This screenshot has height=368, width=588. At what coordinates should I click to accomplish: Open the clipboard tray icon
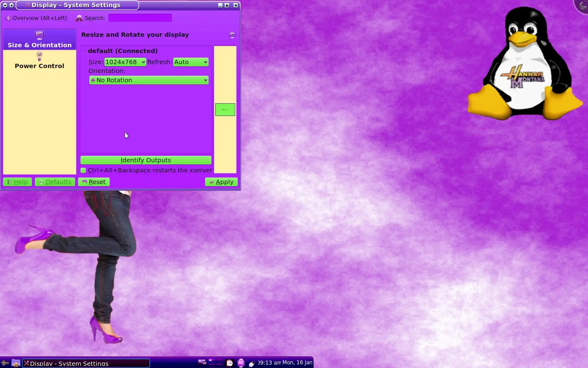[x=229, y=363]
